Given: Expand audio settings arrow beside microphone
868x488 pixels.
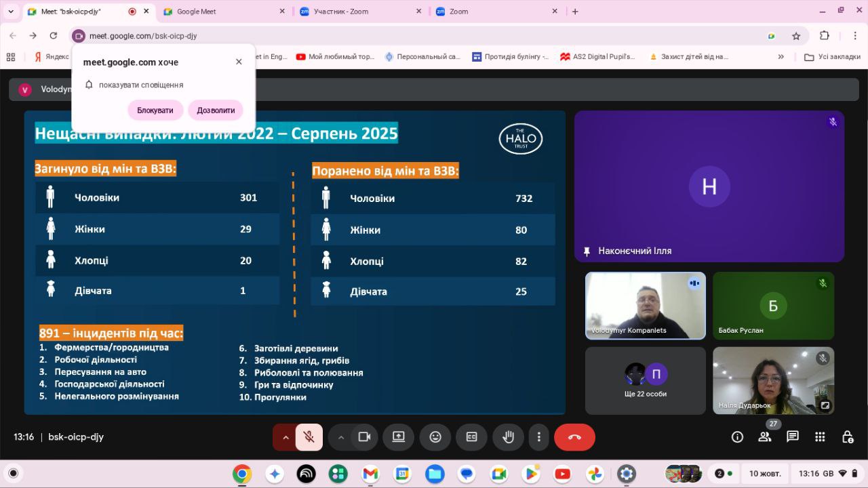Looking at the screenshot, I should [285, 437].
